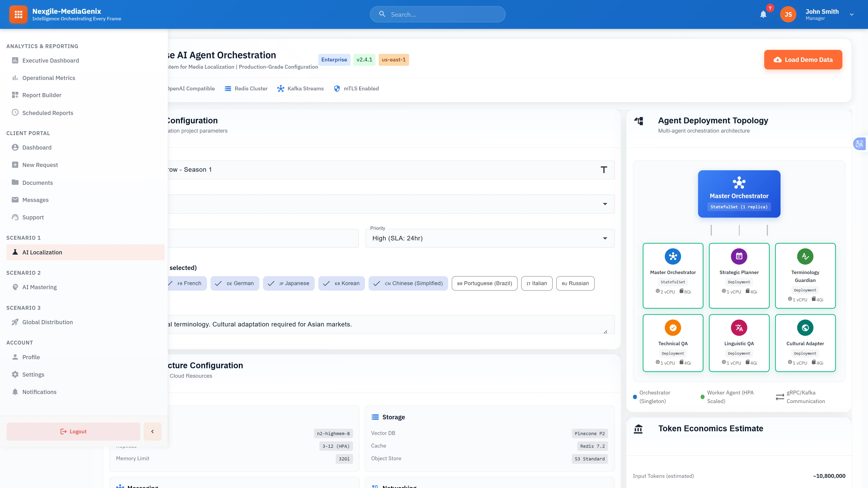The image size is (868, 488).
Task: Click the AI Localization flask icon
Action: [x=15, y=252]
